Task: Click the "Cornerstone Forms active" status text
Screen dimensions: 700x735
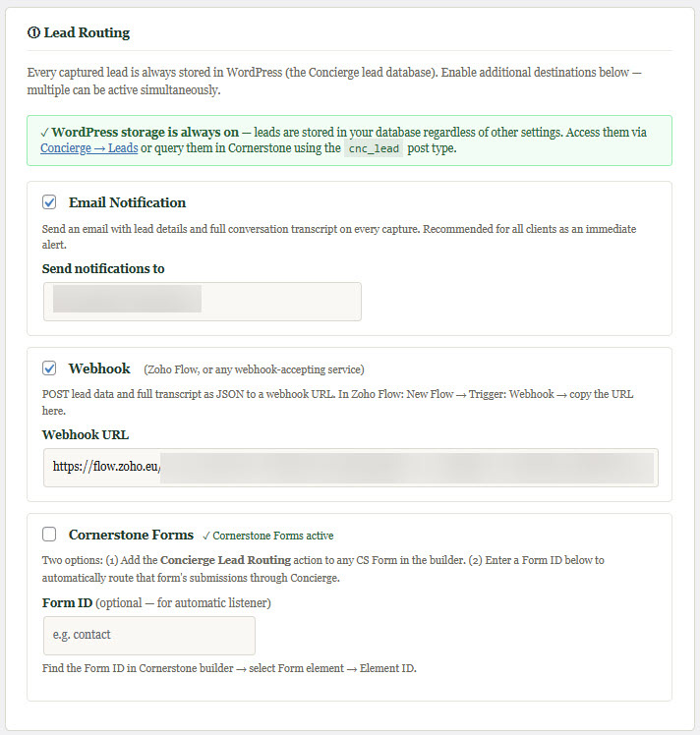Action: pyautogui.click(x=273, y=537)
